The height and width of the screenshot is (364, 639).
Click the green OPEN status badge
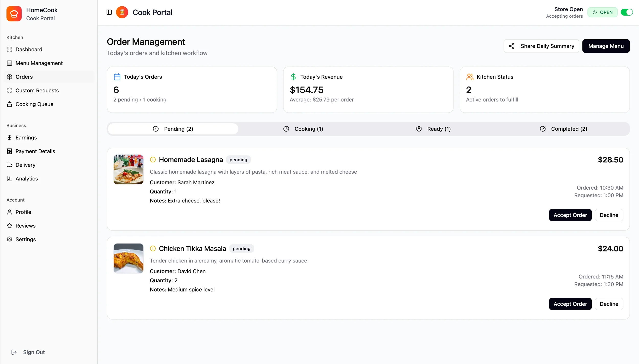click(602, 12)
